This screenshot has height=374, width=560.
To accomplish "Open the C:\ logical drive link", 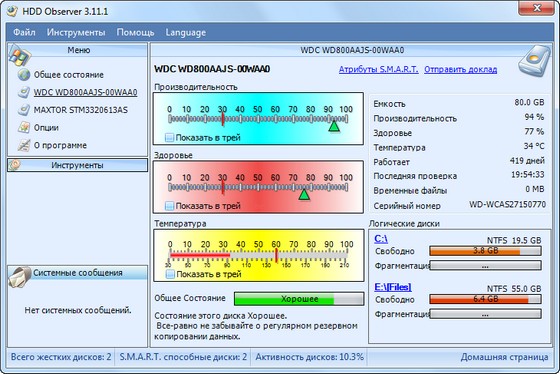I will pyautogui.click(x=381, y=239).
